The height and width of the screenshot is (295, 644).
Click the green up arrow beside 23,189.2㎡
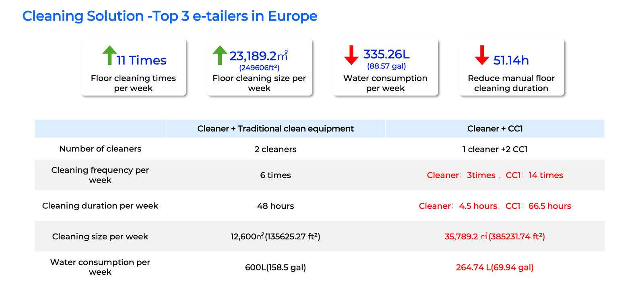tap(220, 55)
